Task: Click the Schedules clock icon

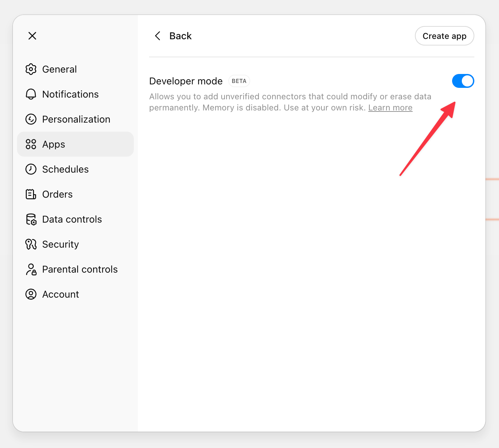Action: (31, 169)
